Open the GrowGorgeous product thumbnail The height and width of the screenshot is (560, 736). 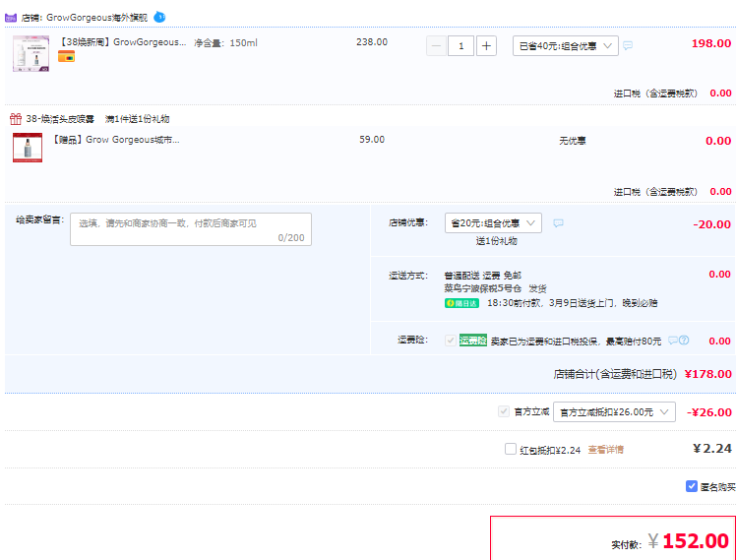click(31, 53)
